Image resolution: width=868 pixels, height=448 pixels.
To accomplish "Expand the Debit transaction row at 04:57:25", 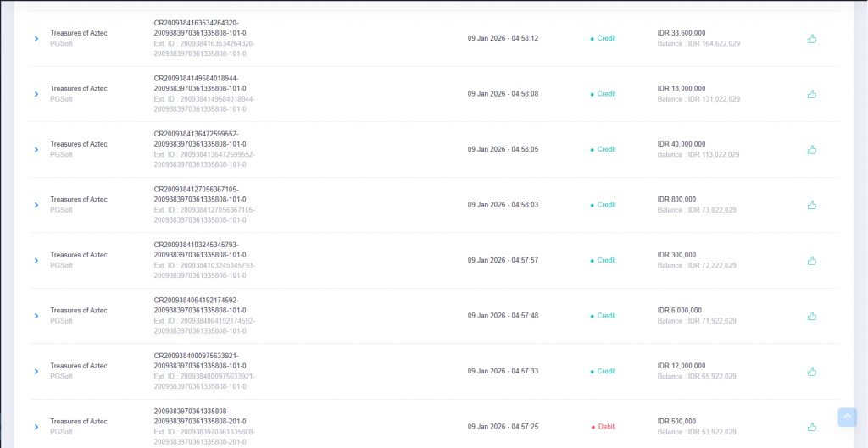I will (x=36, y=427).
